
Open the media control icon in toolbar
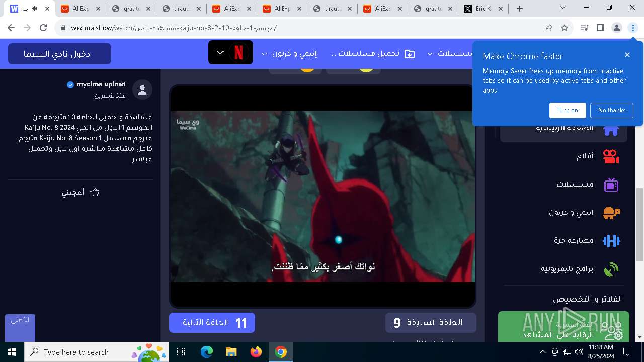click(x=584, y=28)
